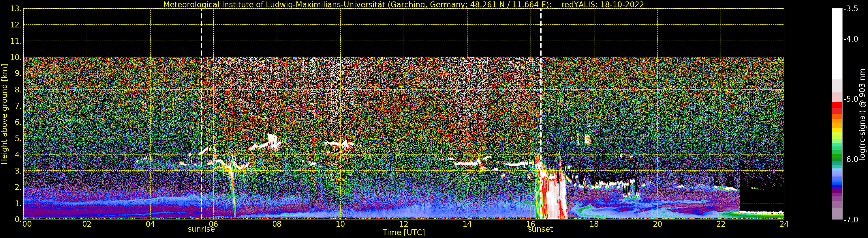Click the "18" time axis tick label
This screenshot has width=868, height=238.
594,224
